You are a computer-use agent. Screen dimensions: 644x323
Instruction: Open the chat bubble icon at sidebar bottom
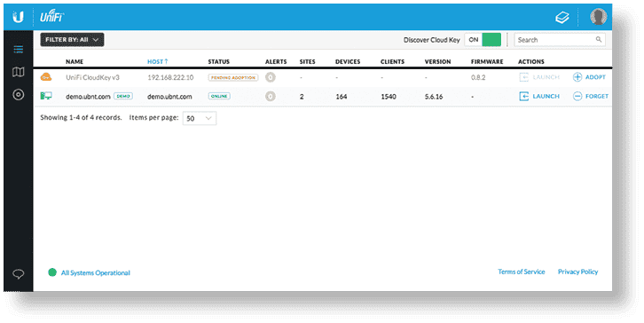coord(18,274)
